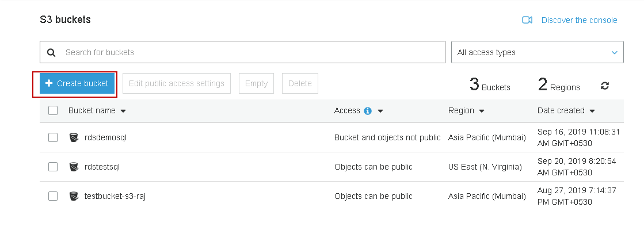Sort by Bucket name column arrow
This screenshot has width=644, height=234.
(x=123, y=111)
